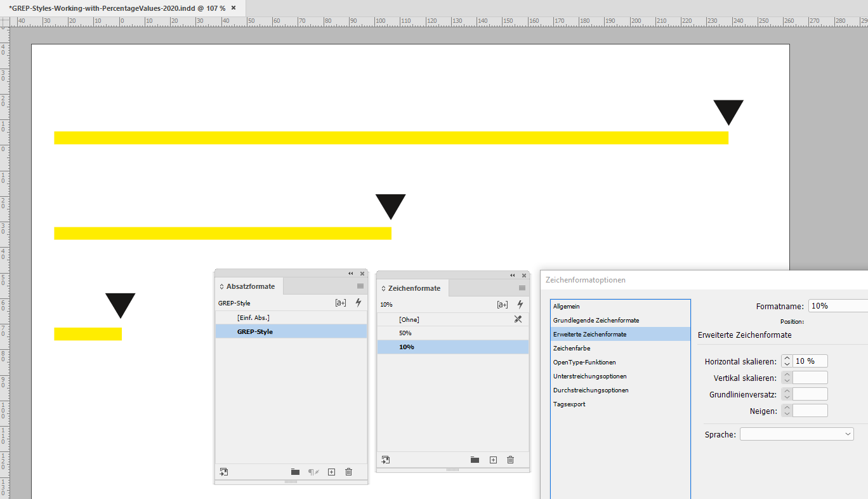Create a new character style in Zeichenformate
868x499 pixels.
coord(493,460)
